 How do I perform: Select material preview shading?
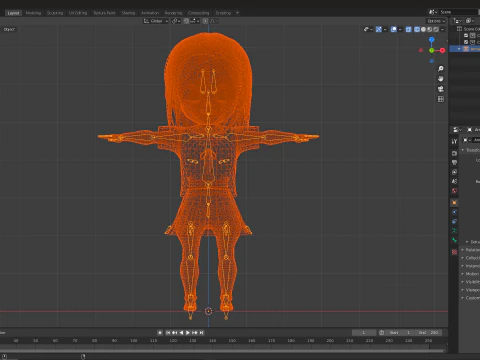click(x=430, y=29)
